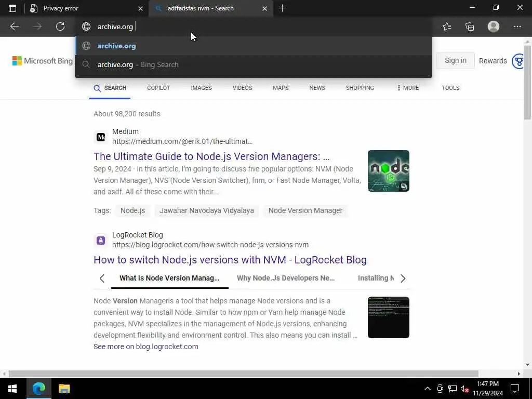Image resolution: width=532 pixels, height=399 pixels.
Task: Switch to the NEWS tab
Action: click(317, 88)
